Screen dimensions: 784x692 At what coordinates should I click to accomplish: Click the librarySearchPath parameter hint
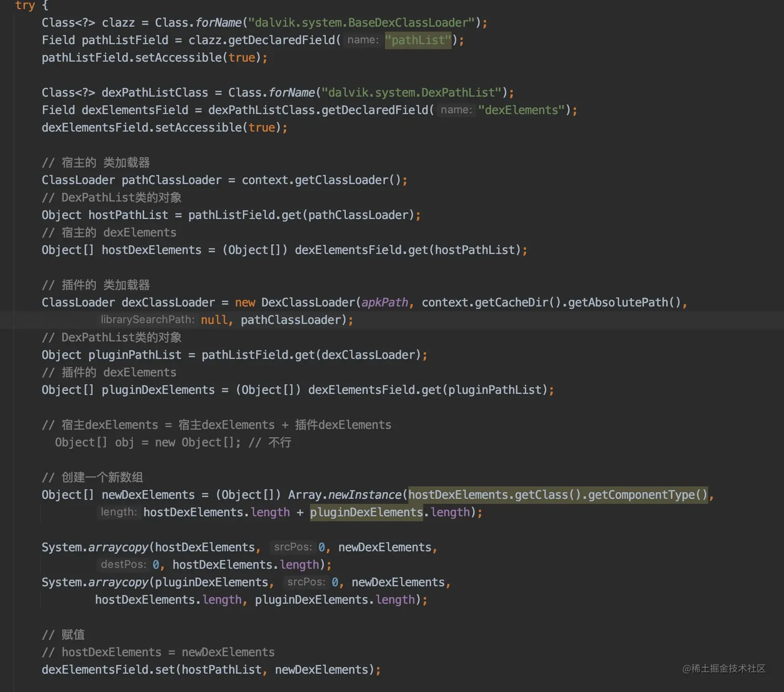point(148,319)
